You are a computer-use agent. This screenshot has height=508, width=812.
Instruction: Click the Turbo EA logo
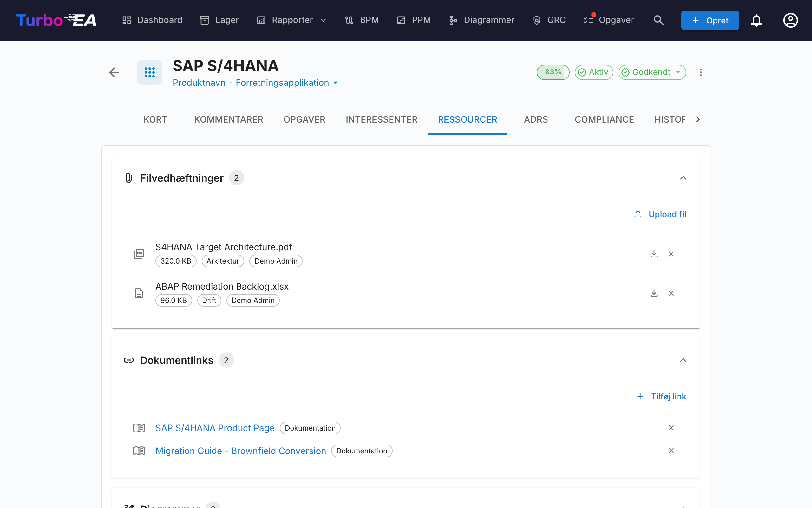[x=56, y=20]
